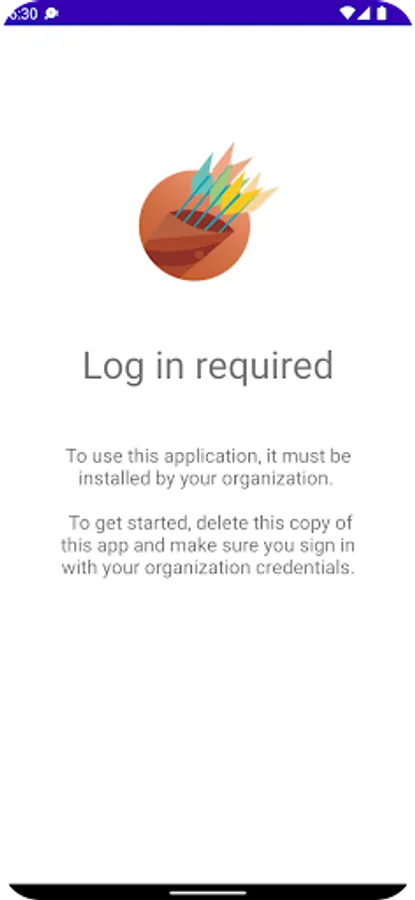The width and height of the screenshot is (415, 900).
Task: Tap the quiver app logo
Action: click(208, 212)
